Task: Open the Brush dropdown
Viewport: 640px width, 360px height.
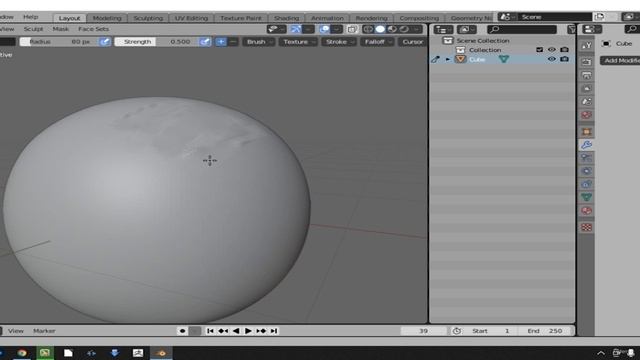Action: point(259,42)
